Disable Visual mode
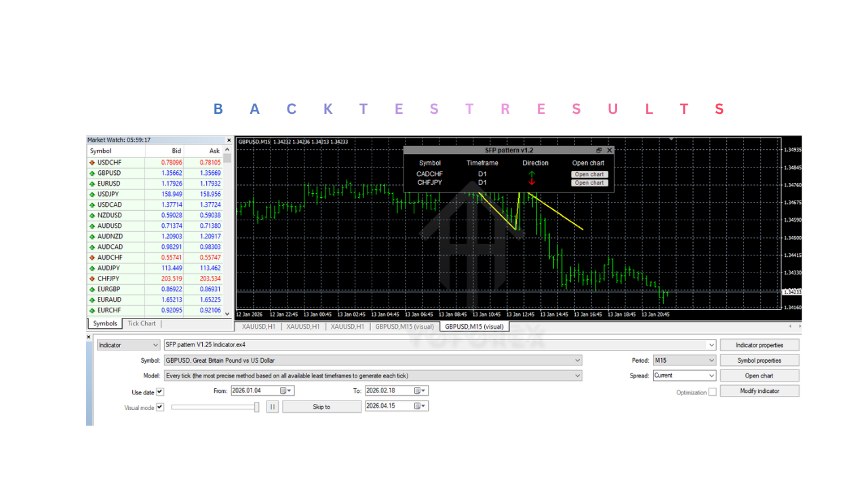 (x=160, y=407)
